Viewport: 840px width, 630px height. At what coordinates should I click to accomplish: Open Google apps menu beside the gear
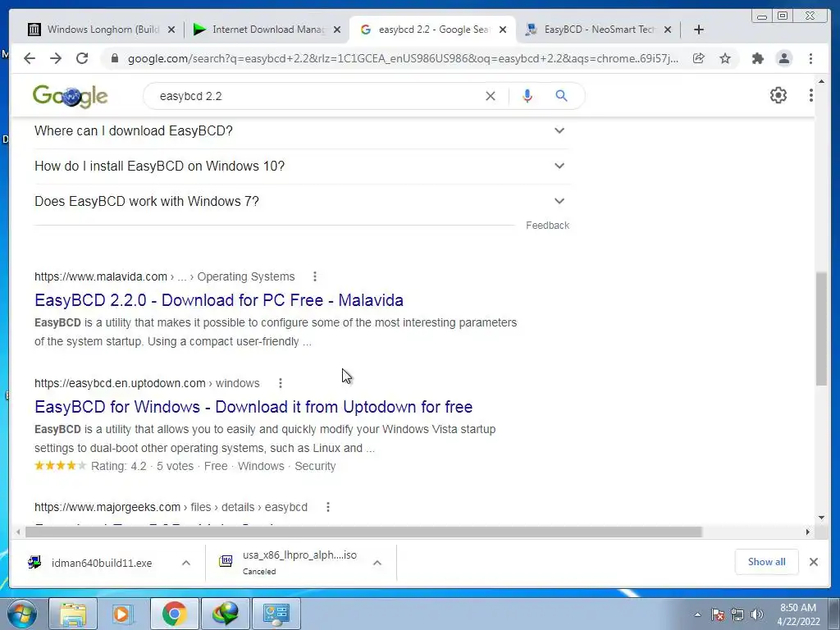click(810, 95)
